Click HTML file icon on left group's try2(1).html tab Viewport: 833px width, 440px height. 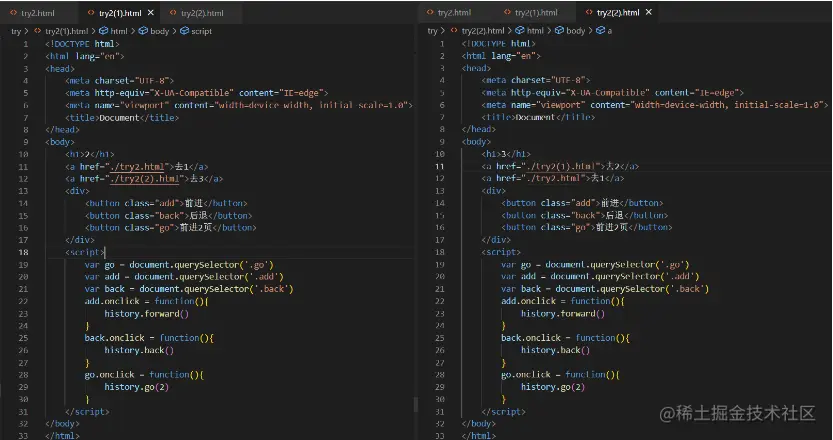(x=91, y=13)
